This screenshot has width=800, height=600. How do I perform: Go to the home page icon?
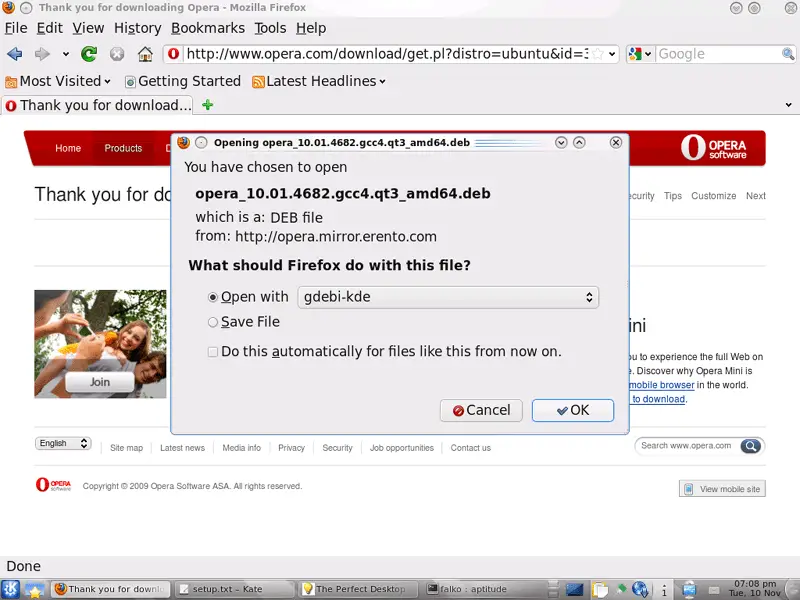click(x=145, y=54)
